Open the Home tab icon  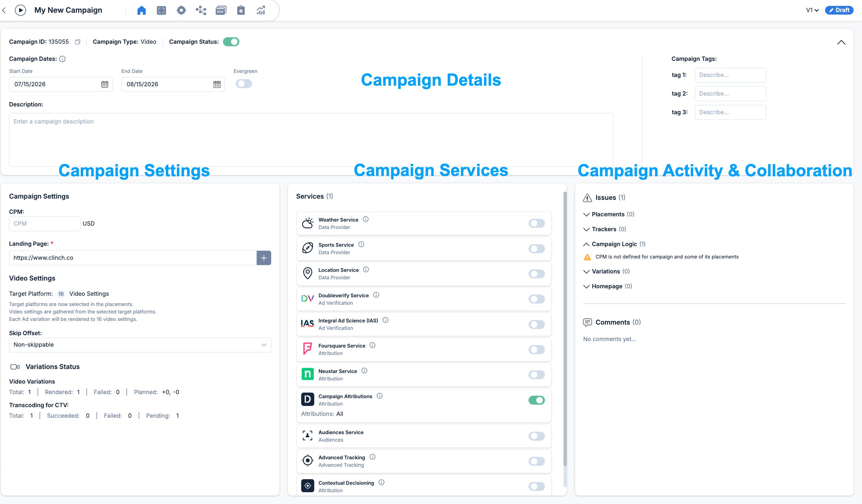(141, 10)
